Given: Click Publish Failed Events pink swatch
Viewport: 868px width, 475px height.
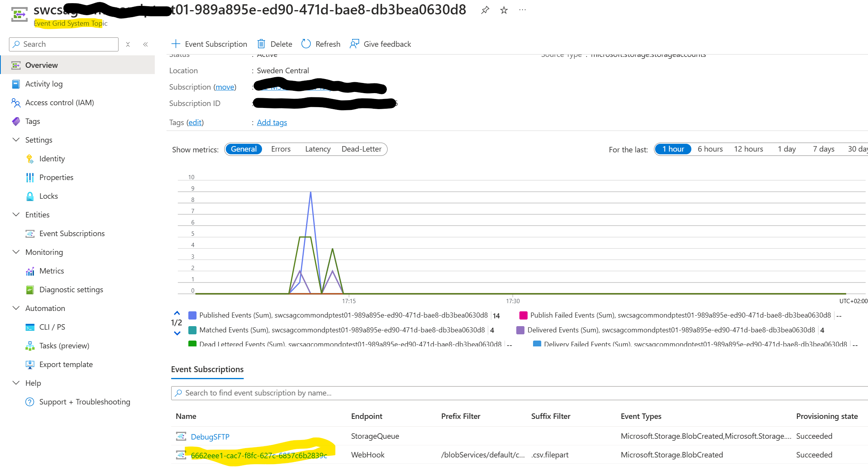Looking at the screenshot, I should 523,315.
